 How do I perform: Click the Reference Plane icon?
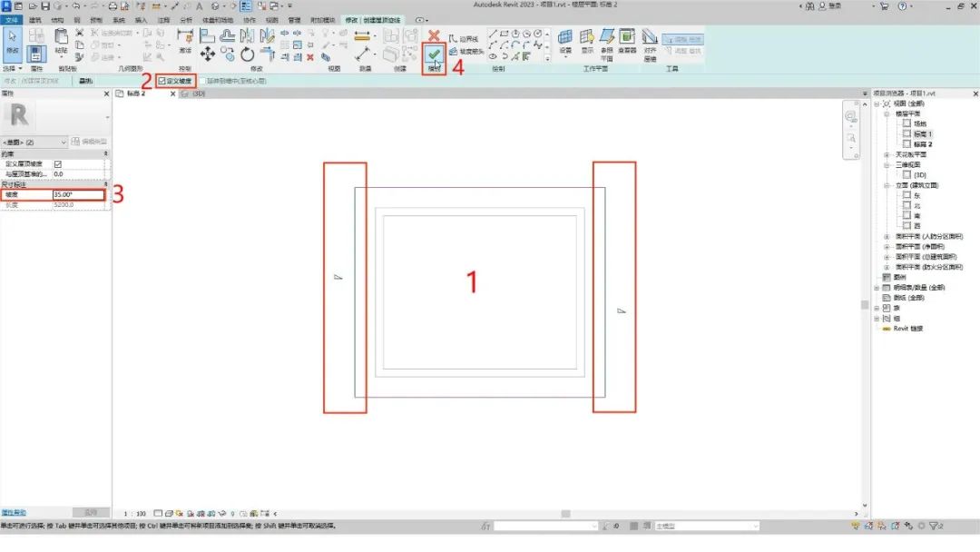tap(607, 37)
